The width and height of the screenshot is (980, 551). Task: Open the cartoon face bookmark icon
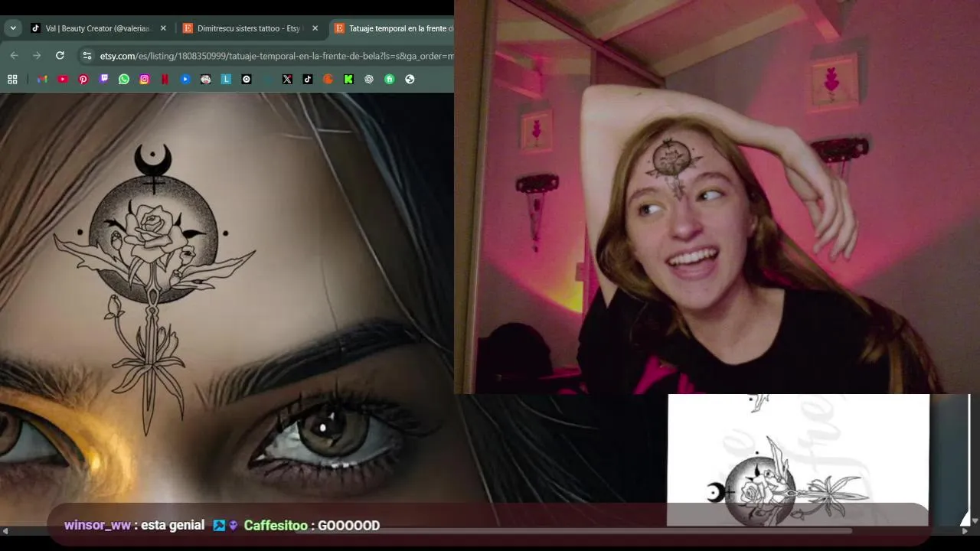click(205, 79)
